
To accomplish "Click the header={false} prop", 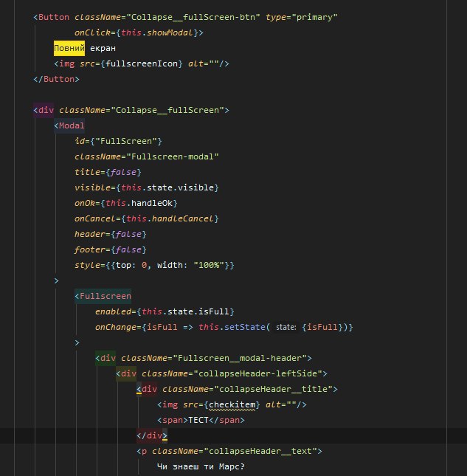I will [111, 234].
